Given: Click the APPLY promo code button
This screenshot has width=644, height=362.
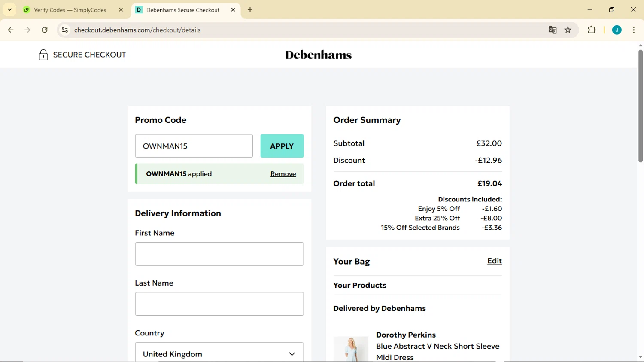Looking at the screenshot, I should point(282,146).
